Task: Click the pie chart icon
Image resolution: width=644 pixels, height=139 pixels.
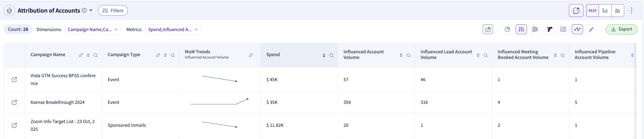Action: 507,29
